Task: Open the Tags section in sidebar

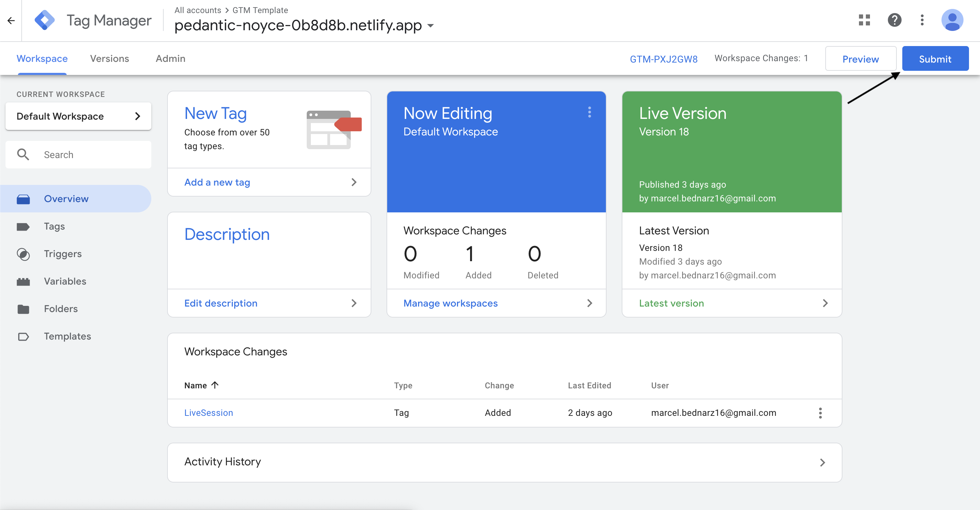Action: click(54, 226)
